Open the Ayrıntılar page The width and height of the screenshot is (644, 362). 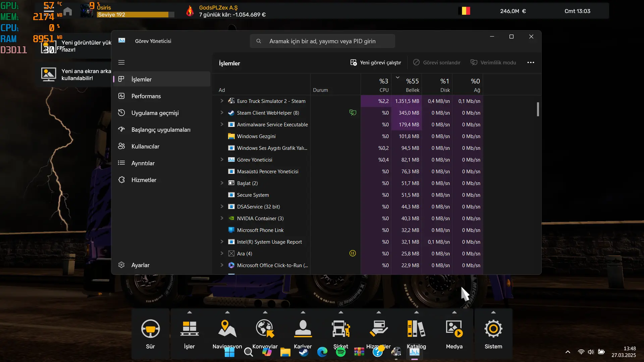(162, 163)
